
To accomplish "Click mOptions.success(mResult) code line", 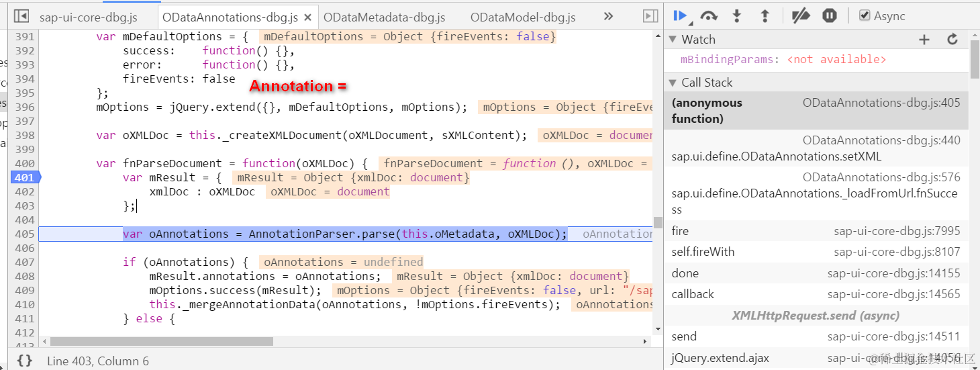I will click(x=236, y=290).
